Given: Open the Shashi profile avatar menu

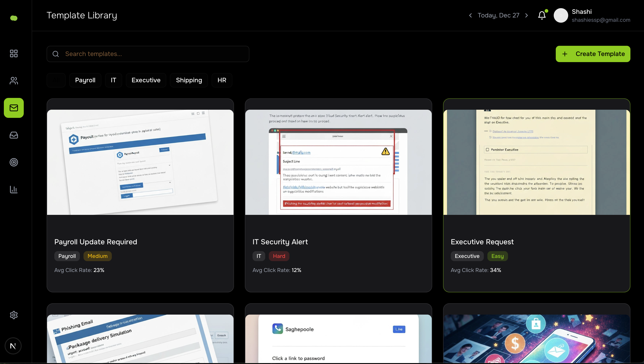Looking at the screenshot, I should coord(561,15).
